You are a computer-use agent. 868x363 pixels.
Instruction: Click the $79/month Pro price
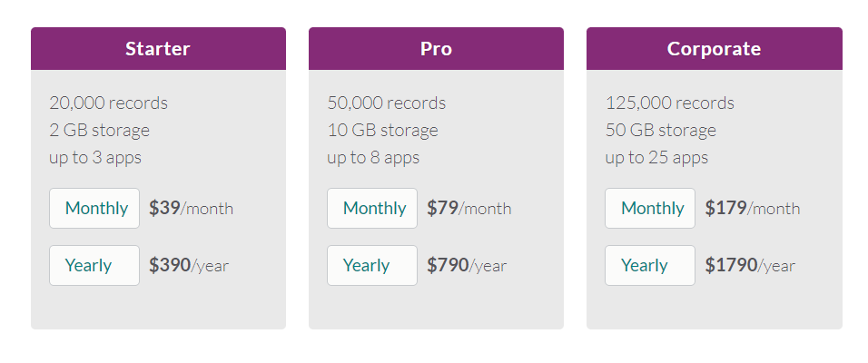(x=469, y=209)
